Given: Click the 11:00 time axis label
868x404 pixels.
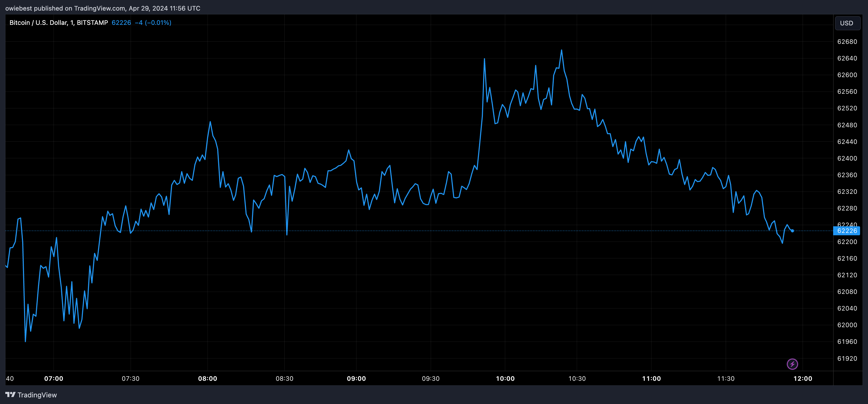Looking at the screenshot, I should coord(651,378).
